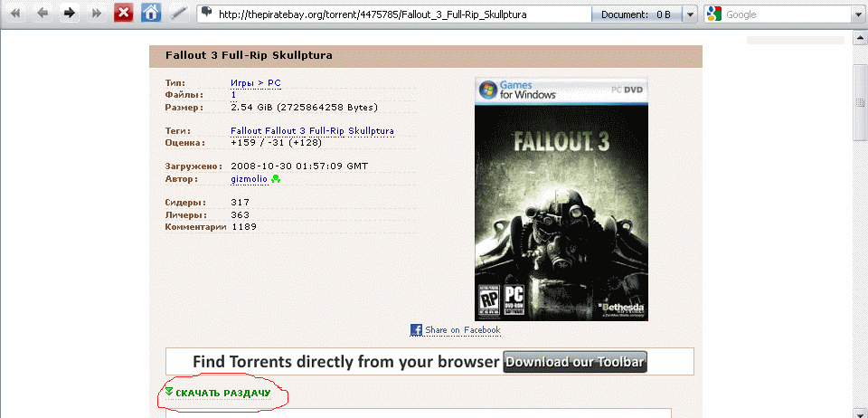The image size is (868, 418).
Task: Click the wand/pen toolbar icon
Action: point(178,14)
